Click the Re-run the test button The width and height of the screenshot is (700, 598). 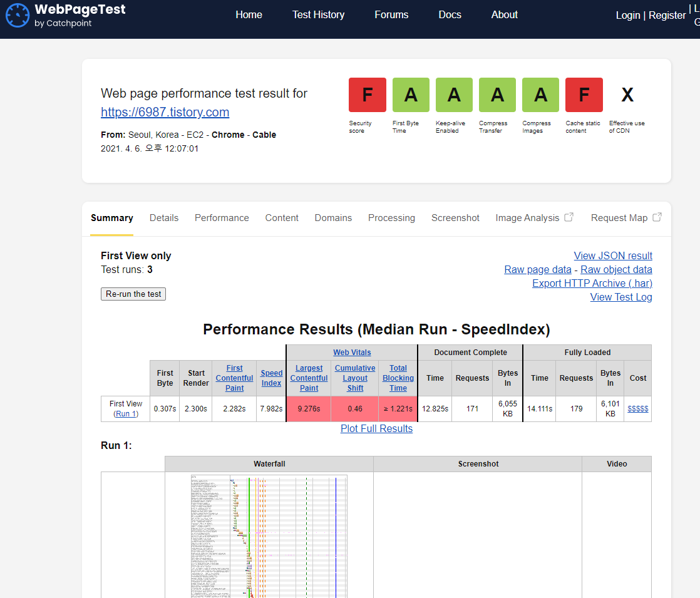point(133,294)
